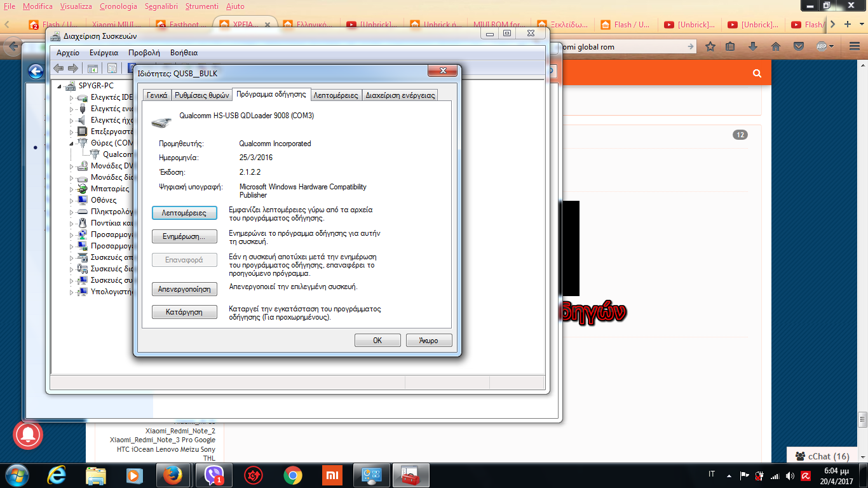
Task: Open the Ενέργεια menu in Device Manager
Action: point(104,53)
